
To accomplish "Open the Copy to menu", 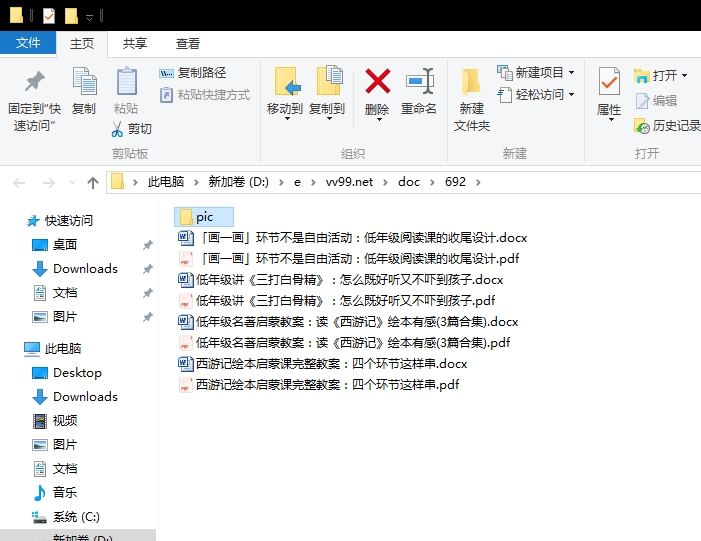I will tap(327, 93).
